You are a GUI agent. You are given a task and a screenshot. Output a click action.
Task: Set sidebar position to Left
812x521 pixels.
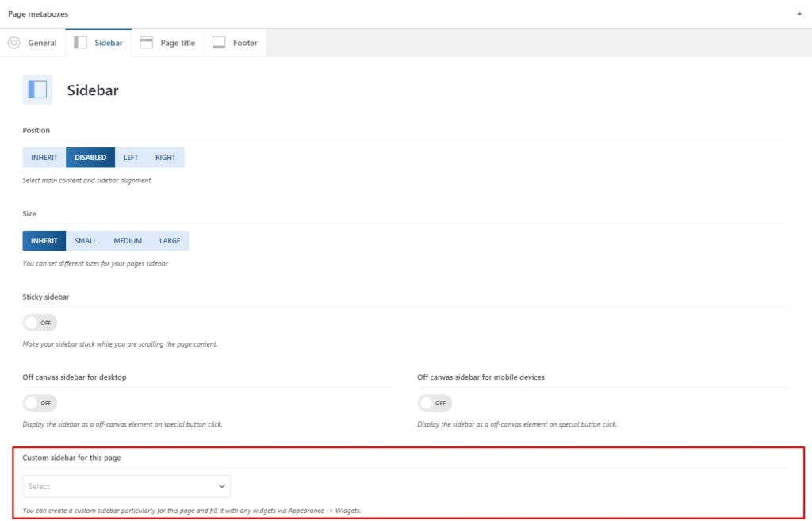pos(131,158)
